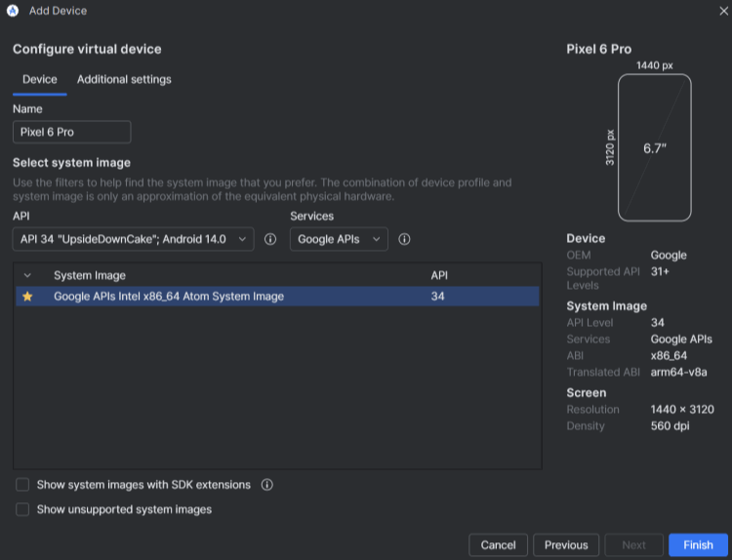The image size is (732, 560).
Task: Open the API 34 UpsideDownCake dropdown
Action: tap(134, 239)
